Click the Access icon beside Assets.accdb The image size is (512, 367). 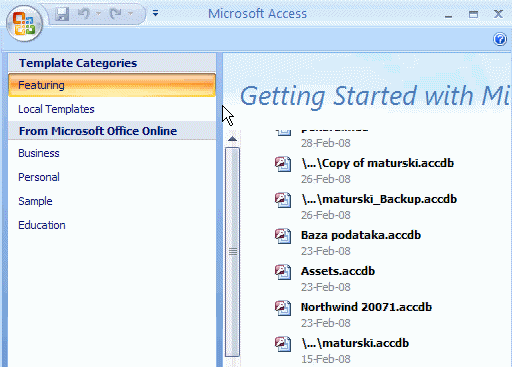pyautogui.click(x=283, y=272)
